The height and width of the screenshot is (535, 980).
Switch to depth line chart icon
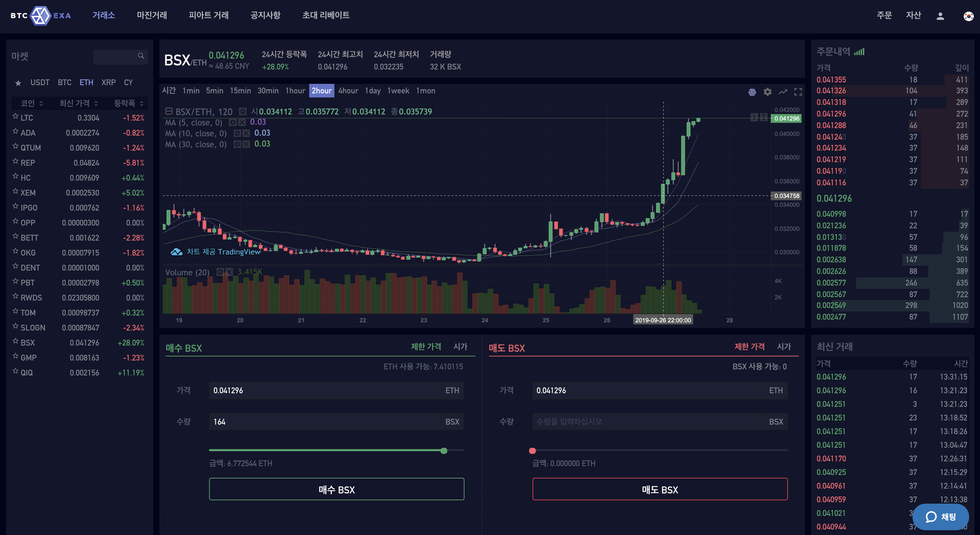coord(783,92)
